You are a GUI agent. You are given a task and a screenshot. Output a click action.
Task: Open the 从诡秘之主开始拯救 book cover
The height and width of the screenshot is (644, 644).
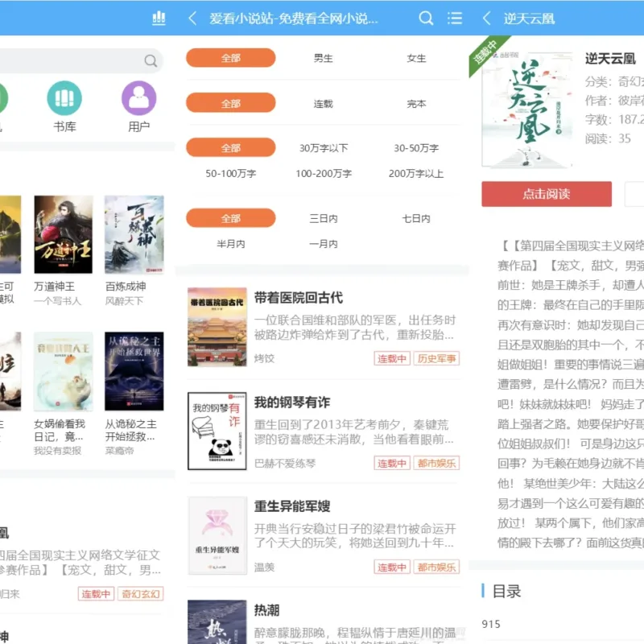[x=134, y=371]
